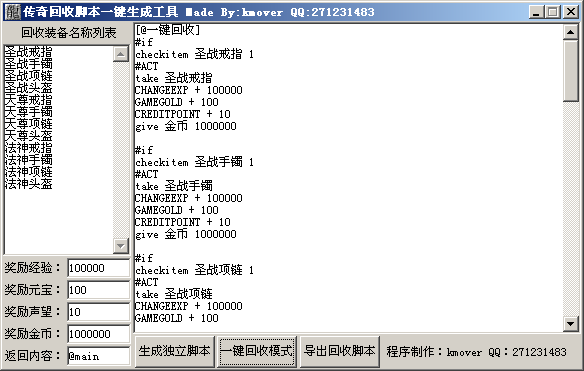Edit the 奖励金币 input field
584x371 pixels.
pyautogui.click(x=99, y=334)
